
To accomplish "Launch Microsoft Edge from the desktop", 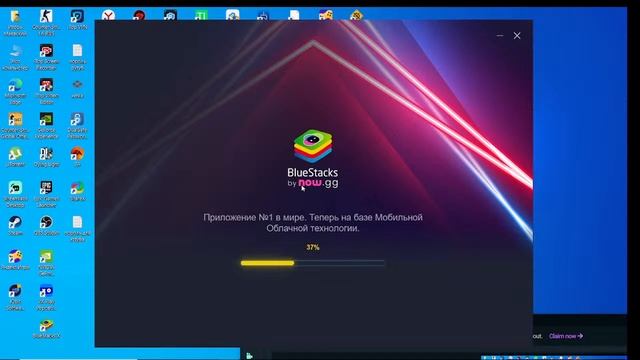I will (16, 85).
